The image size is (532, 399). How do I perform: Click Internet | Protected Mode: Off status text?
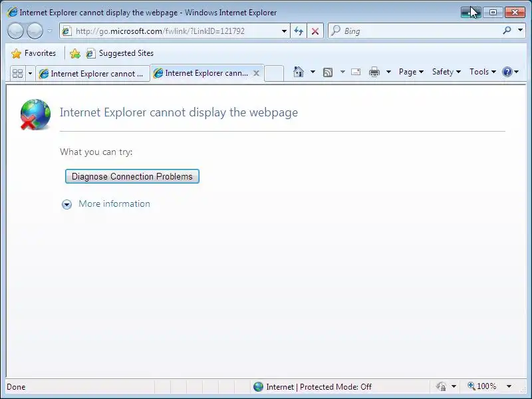pyautogui.click(x=319, y=387)
